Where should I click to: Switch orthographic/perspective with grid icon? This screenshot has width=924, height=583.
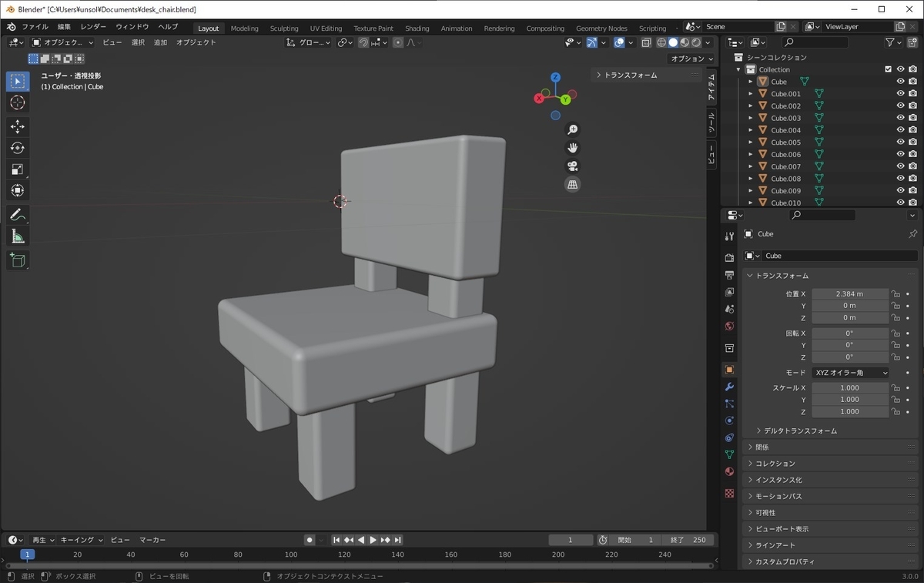(572, 185)
